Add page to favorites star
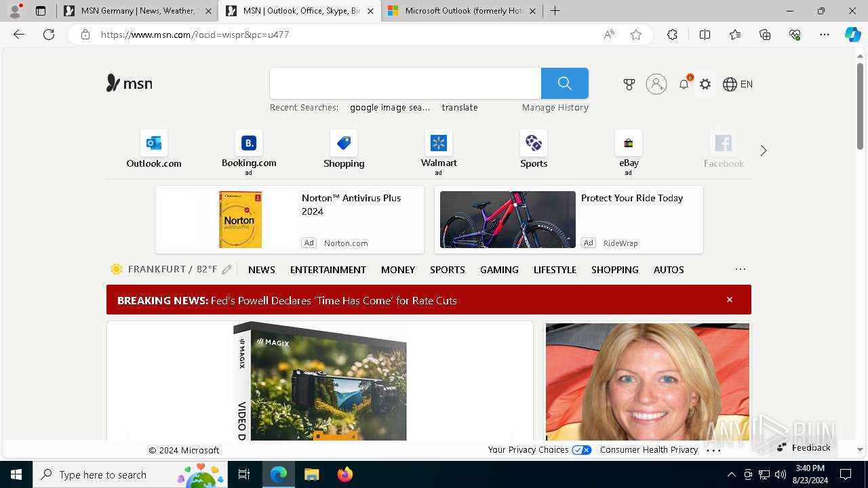The width and height of the screenshot is (868, 488). click(x=636, y=35)
